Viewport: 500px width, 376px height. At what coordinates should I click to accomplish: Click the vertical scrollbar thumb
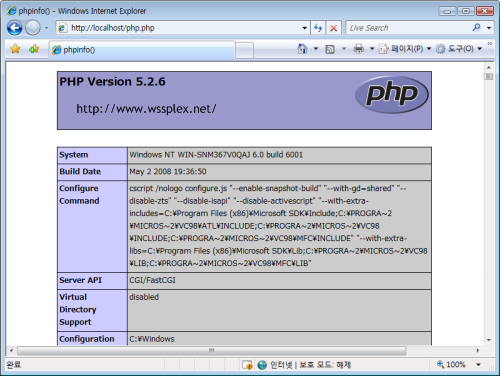489,77
